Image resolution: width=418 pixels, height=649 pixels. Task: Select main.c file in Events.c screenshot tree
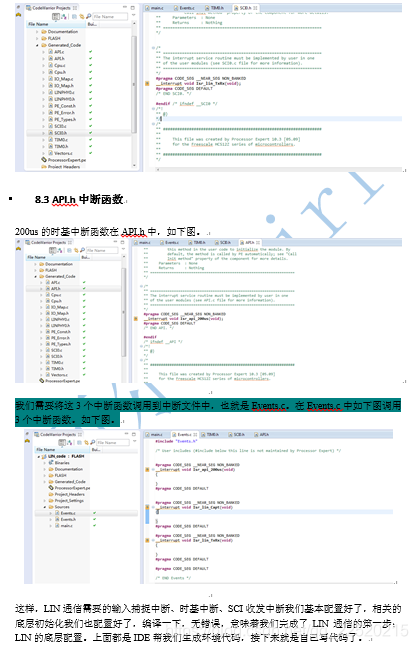(x=66, y=526)
